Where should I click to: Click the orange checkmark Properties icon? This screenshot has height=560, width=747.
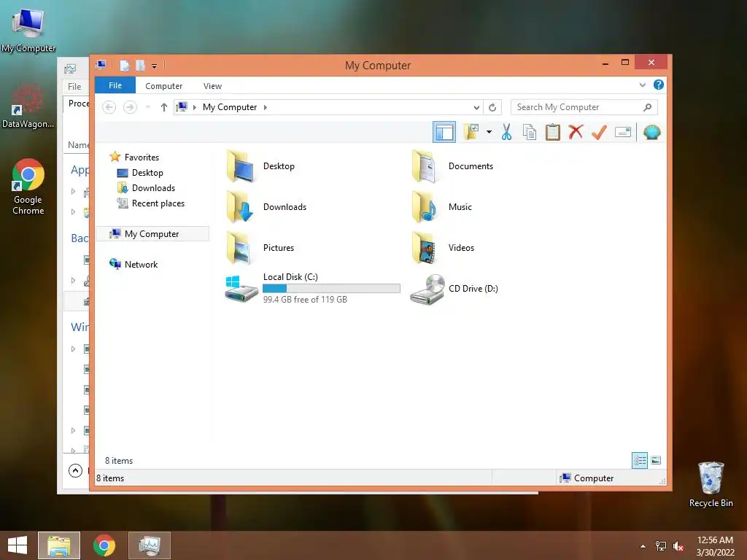click(599, 132)
